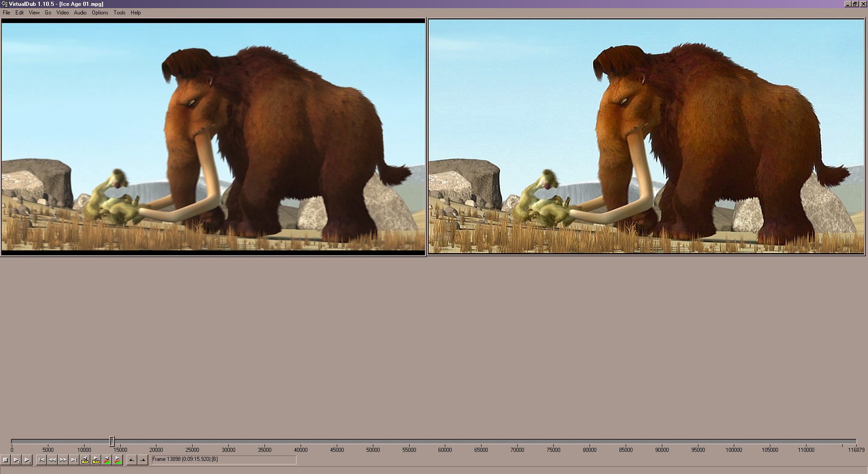Open the Video menu
Image resolution: width=868 pixels, height=474 pixels.
pyautogui.click(x=62, y=13)
